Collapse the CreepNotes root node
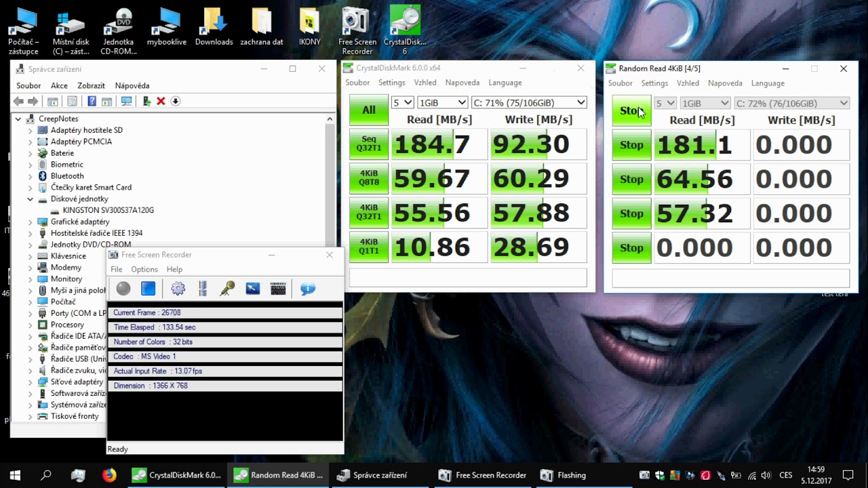Image resolution: width=868 pixels, height=488 pixels. pyautogui.click(x=18, y=119)
